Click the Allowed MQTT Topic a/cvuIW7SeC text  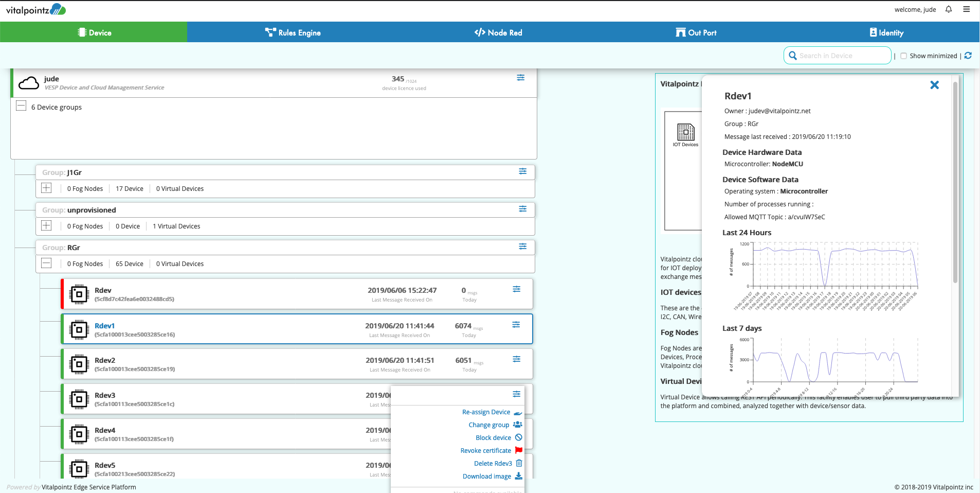tap(775, 217)
